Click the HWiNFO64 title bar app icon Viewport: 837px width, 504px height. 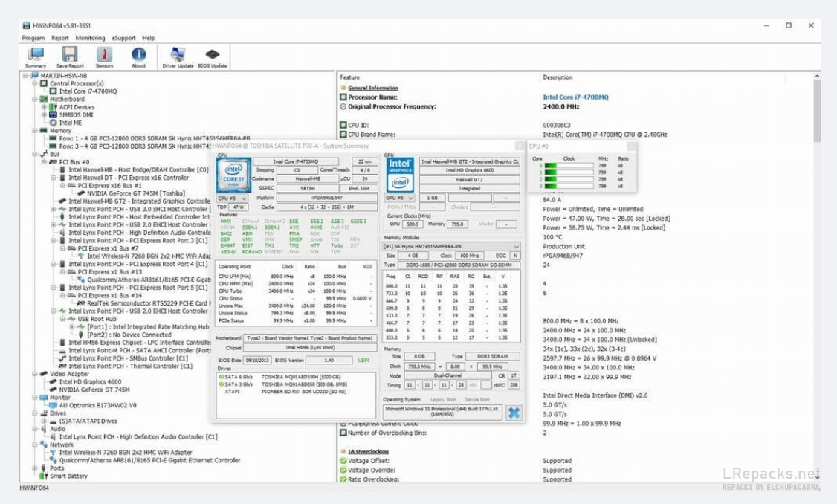27,25
